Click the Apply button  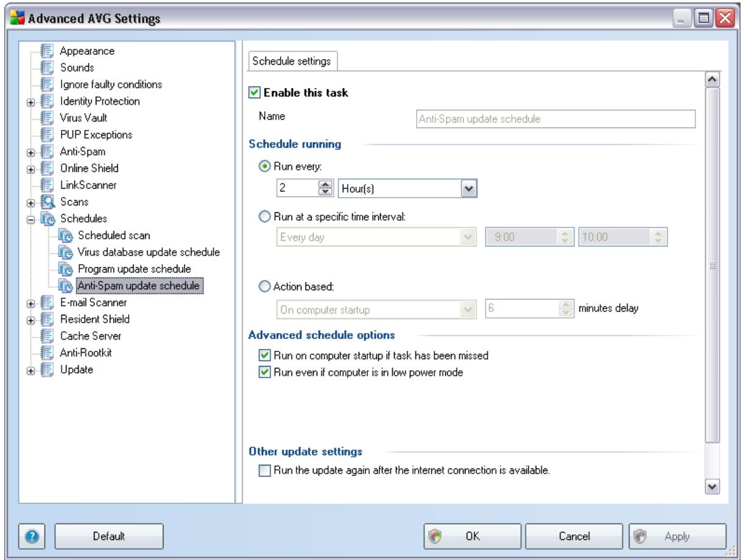(x=677, y=536)
